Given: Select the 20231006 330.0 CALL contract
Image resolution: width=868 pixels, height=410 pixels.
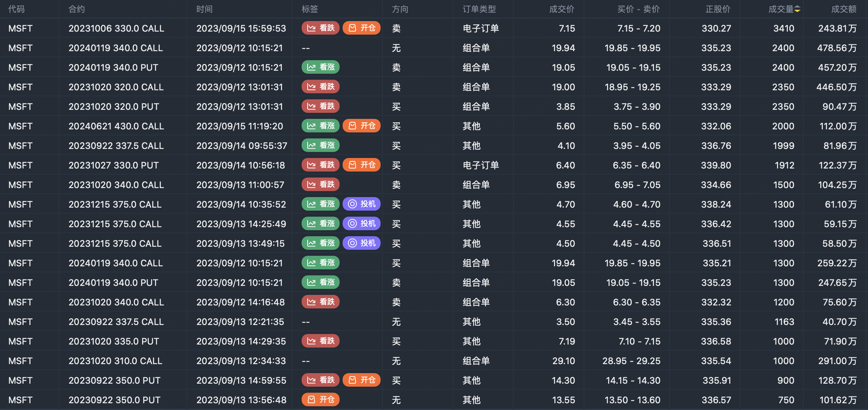Looking at the screenshot, I should click(116, 29).
